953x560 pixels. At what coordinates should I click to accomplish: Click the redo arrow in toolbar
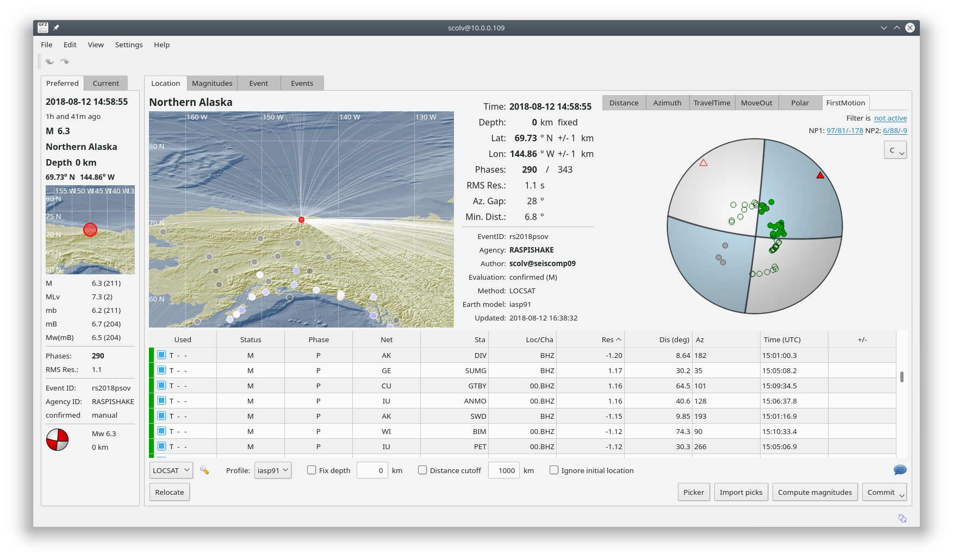click(65, 61)
